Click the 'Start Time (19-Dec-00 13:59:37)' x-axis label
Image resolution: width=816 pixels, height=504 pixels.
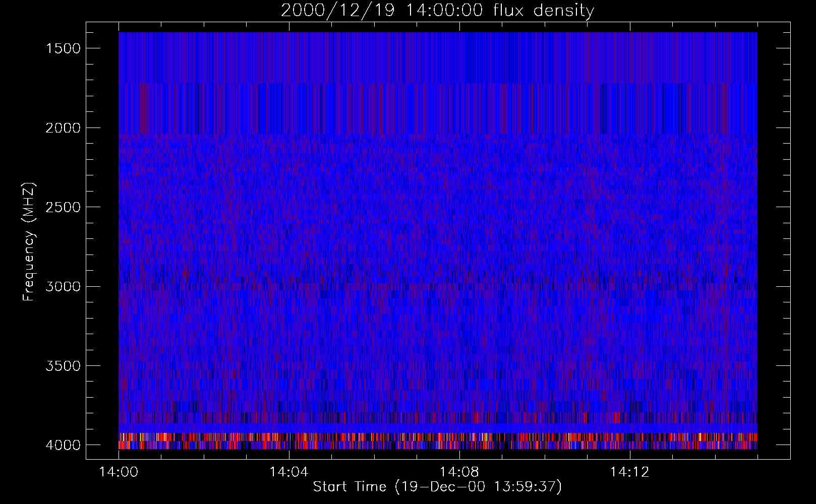(x=437, y=487)
